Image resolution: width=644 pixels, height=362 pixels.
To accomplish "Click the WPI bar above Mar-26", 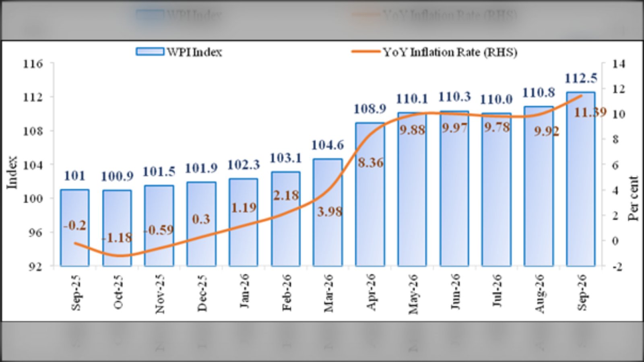I will coord(328,212).
